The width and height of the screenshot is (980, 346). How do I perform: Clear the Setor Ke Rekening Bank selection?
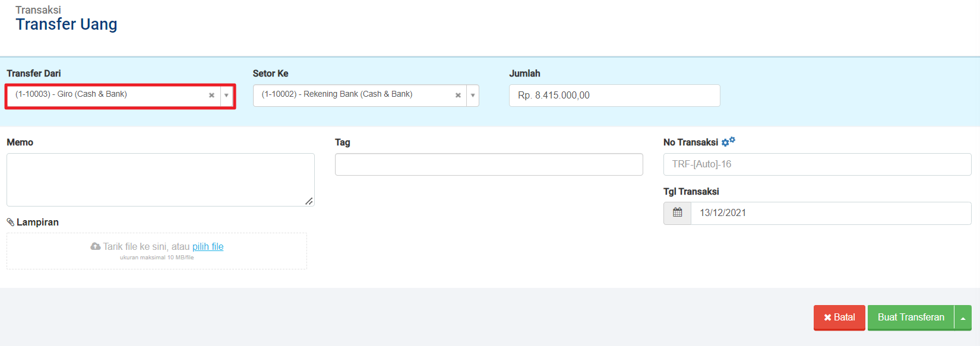tap(458, 95)
